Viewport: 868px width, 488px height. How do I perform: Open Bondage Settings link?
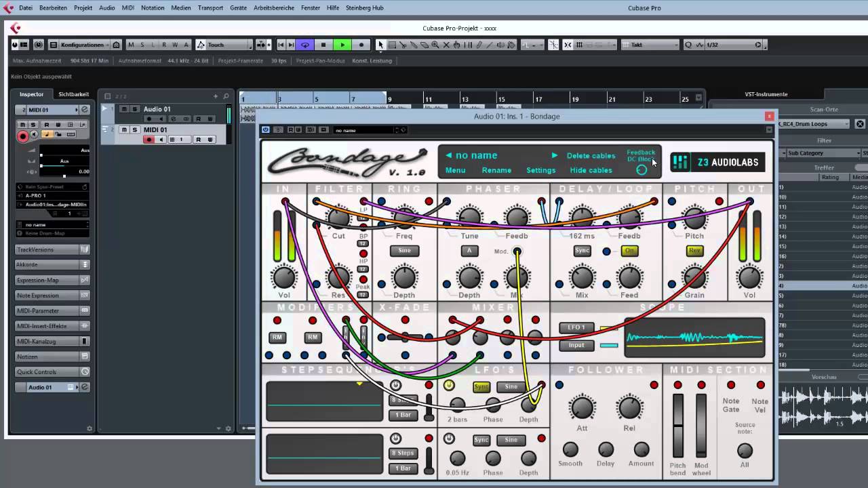[540, 170]
